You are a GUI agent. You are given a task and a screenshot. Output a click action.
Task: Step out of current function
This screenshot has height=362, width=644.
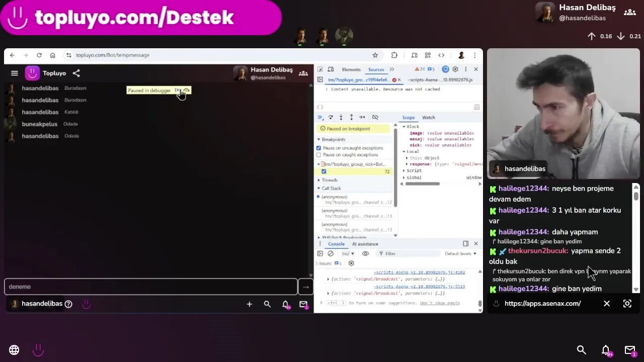point(351,117)
